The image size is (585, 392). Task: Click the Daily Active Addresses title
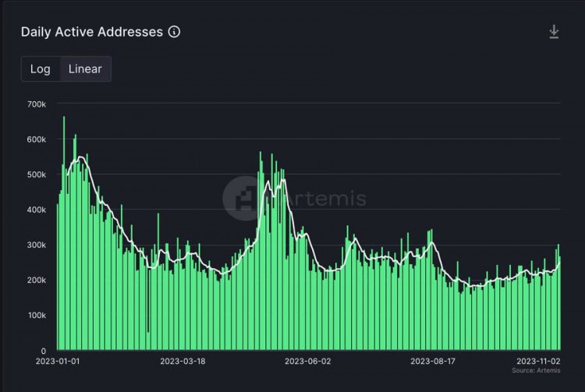[x=92, y=32]
